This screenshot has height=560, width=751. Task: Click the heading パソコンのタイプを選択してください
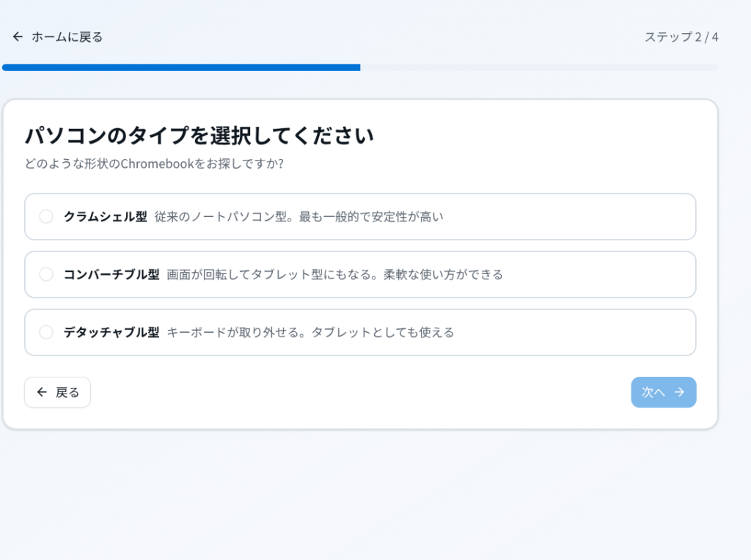click(x=199, y=136)
